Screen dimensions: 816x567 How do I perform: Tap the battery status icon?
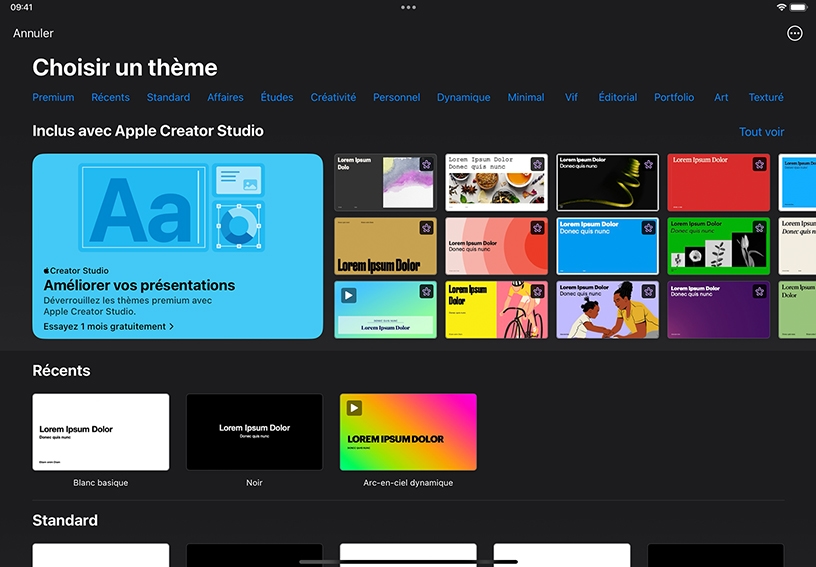pyautogui.click(x=798, y=7)
